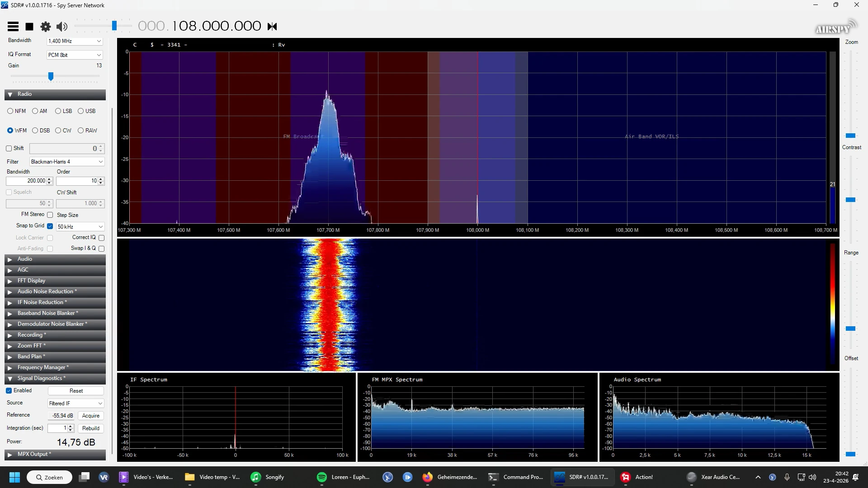Expand the Band Plan panel
The width and height of the screenshot is (868, 488).
(10, 357)
